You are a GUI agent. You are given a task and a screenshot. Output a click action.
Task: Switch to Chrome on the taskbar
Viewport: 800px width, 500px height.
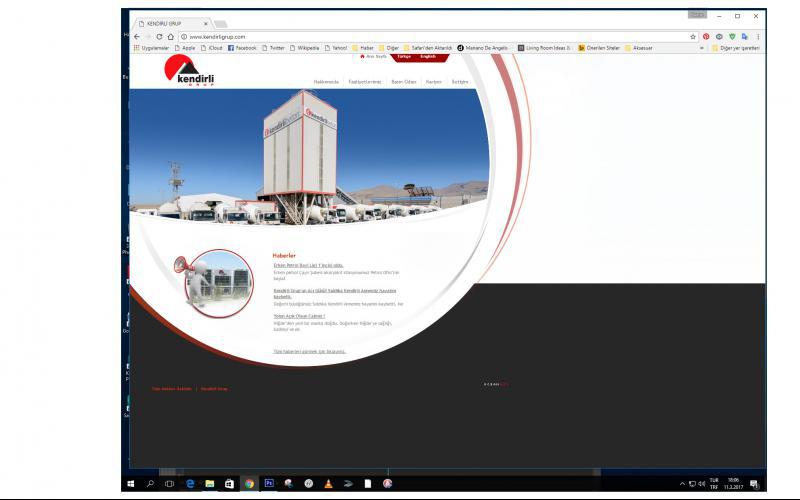click(249, 484)
